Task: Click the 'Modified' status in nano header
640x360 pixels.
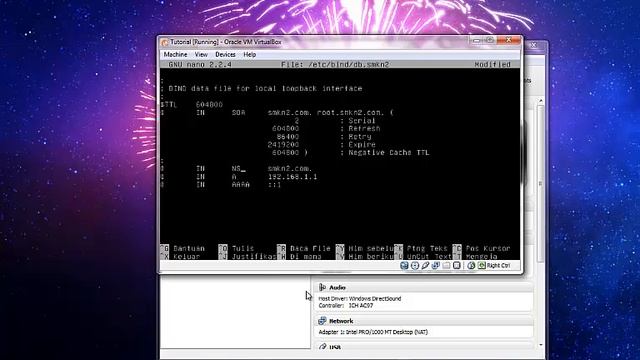Action: pos(492,64)
